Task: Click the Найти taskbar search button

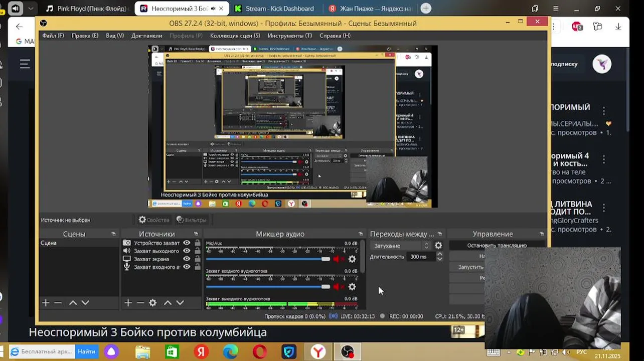Action: tap(86, 352)
